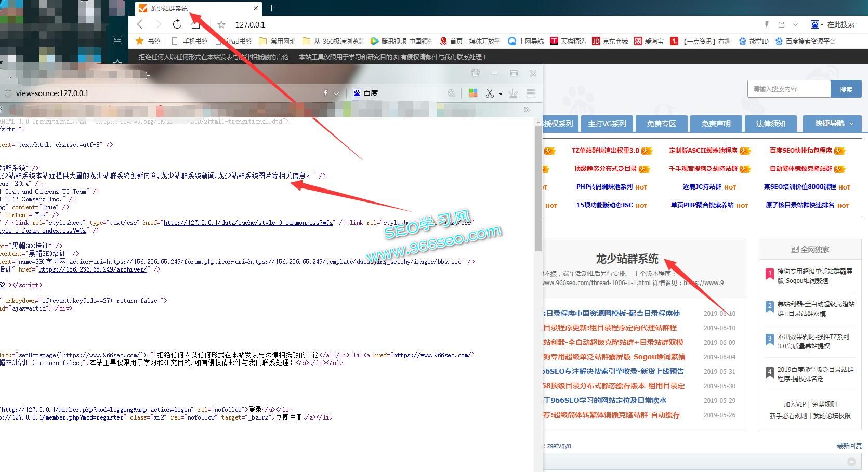Click the 免费规则 link
The height and width of the screenshot is (472, 868).
[x=824, y=404]
